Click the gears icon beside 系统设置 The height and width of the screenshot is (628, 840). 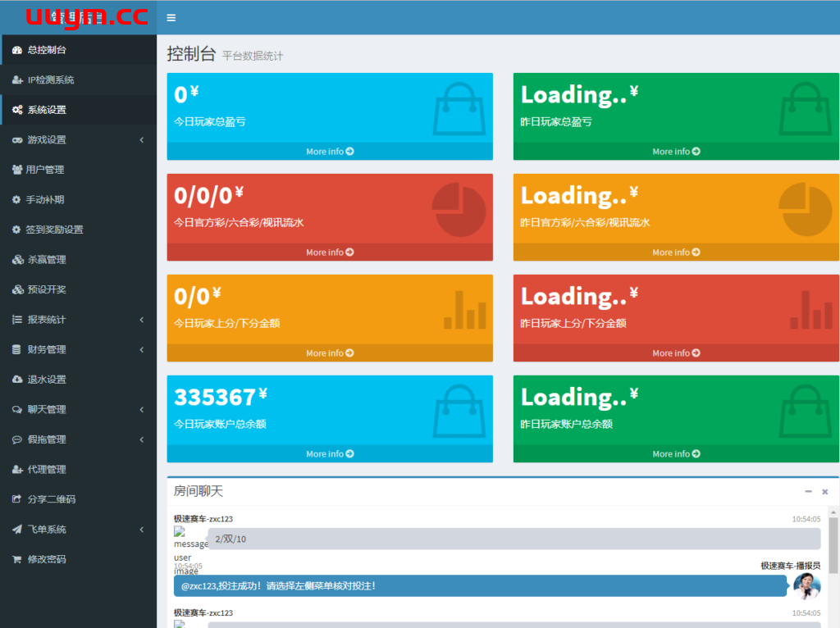tap(17, 110)
